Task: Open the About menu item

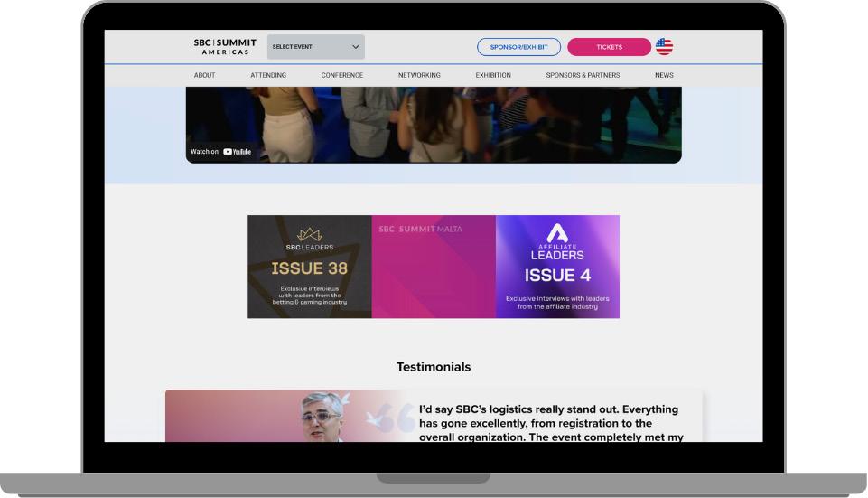Action: [x=204, y=75]
